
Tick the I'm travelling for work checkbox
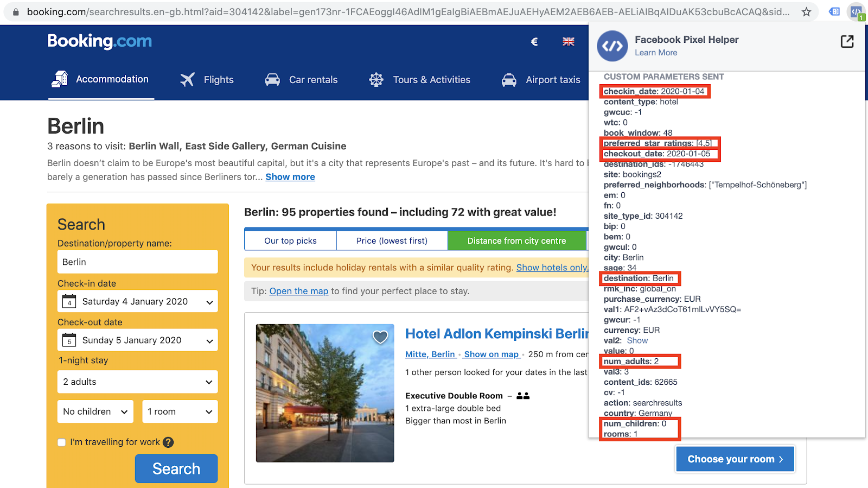(x=62, y=442)
